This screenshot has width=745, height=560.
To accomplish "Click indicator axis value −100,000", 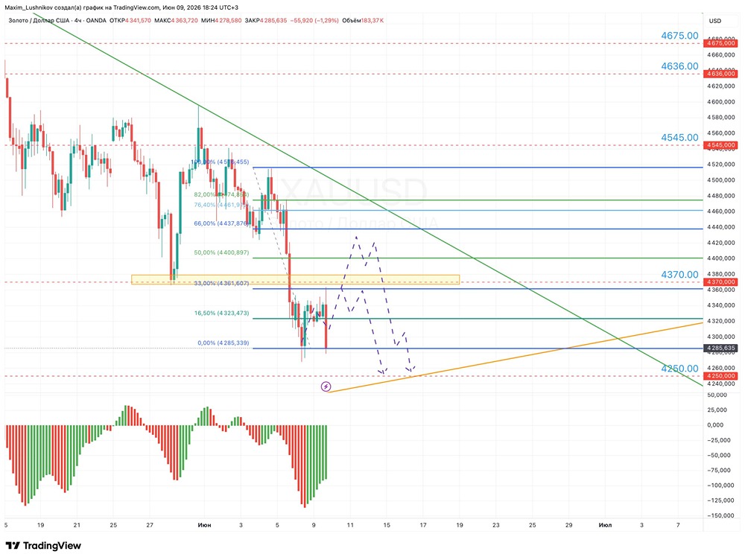I will [x=719, y=486].
